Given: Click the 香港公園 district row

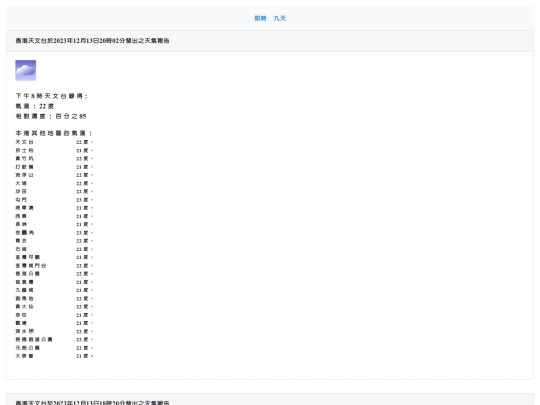Looking at the screenshot, I should click(x=54, y=273).
